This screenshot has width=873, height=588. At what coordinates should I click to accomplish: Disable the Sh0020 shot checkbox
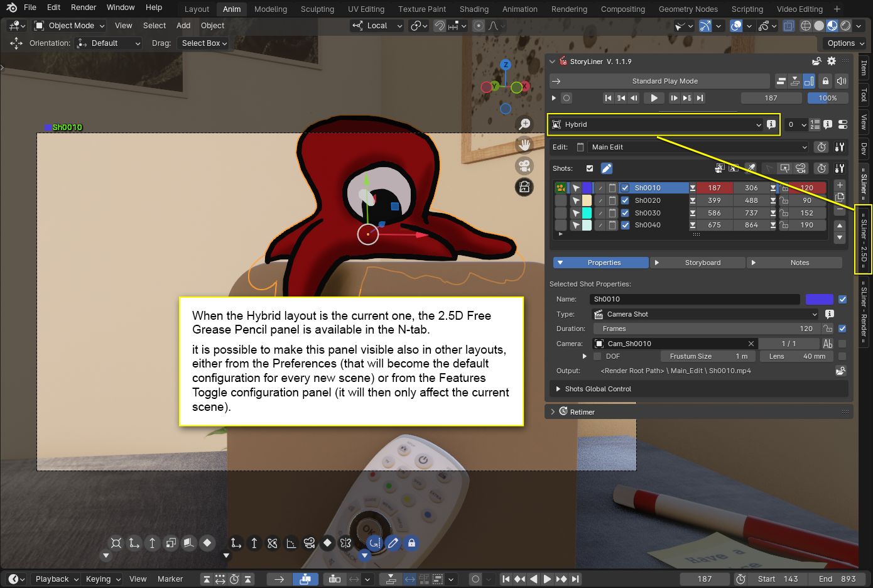pyautogui.click(x=625, y=200)
